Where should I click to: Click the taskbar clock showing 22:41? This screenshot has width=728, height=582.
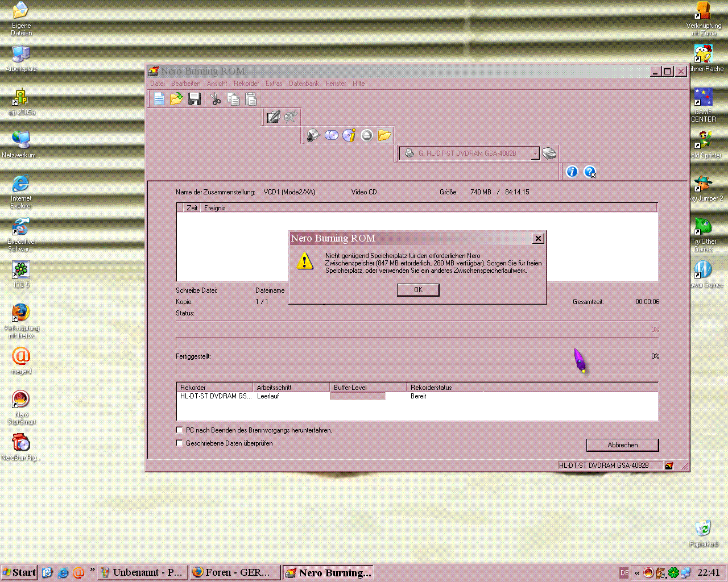pyautogui.click(x=709, y=572)
